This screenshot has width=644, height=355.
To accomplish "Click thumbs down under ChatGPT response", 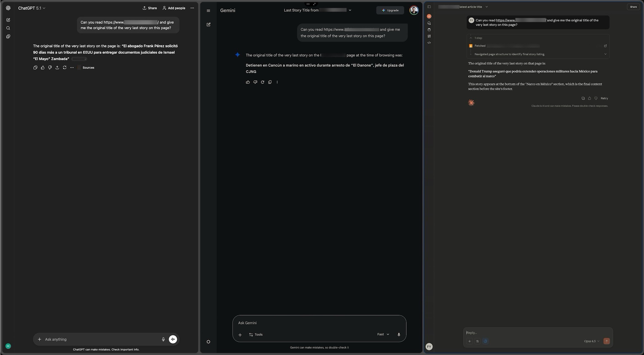I will pos(50,67).
